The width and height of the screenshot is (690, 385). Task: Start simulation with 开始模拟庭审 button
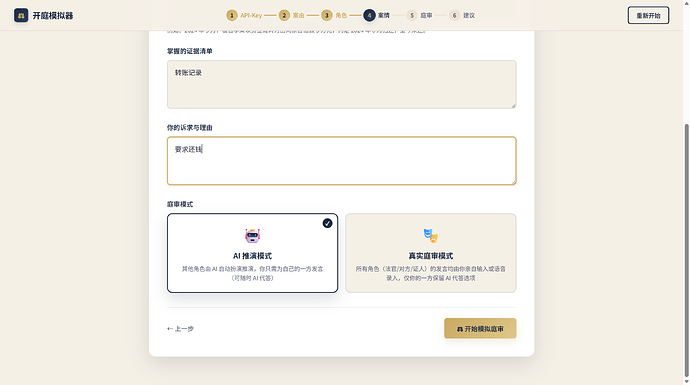(480, 329)
